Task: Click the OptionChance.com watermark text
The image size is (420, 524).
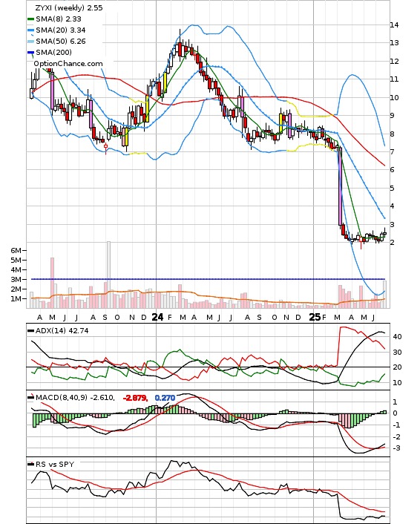Action: point(68,64)
